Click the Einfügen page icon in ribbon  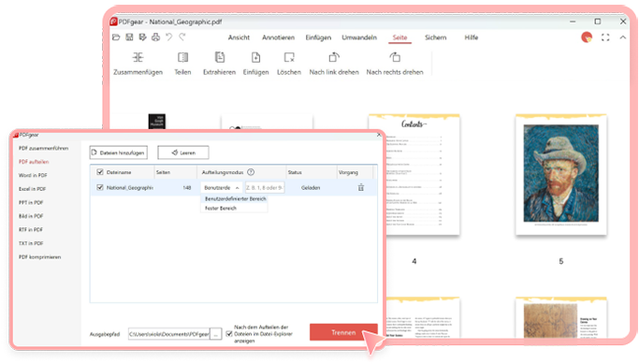[256, 57]
